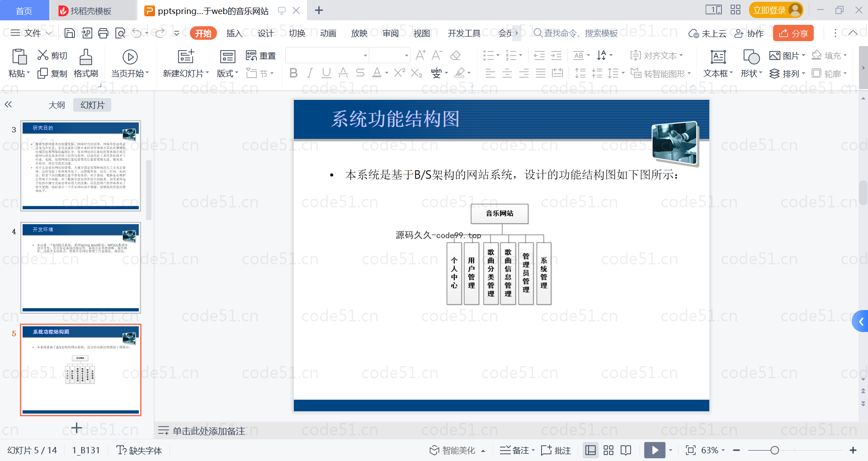Align text left
Viewport: 868px width, 461px height.
click(x=490, y=73)
